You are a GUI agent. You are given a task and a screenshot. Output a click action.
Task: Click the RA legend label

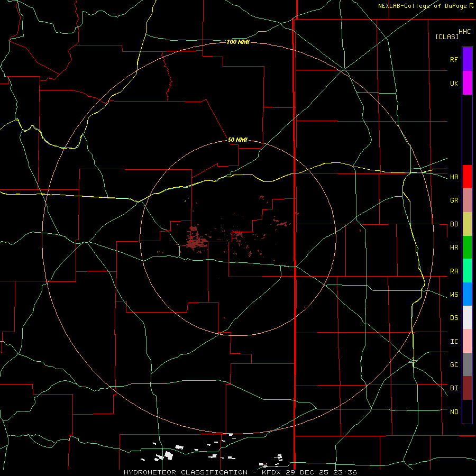[454, 271]
